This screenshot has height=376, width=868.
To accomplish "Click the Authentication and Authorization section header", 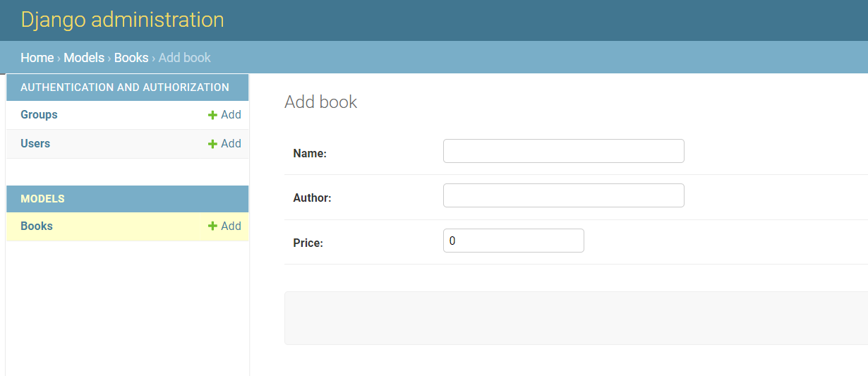I will click(x=125, y=87).
